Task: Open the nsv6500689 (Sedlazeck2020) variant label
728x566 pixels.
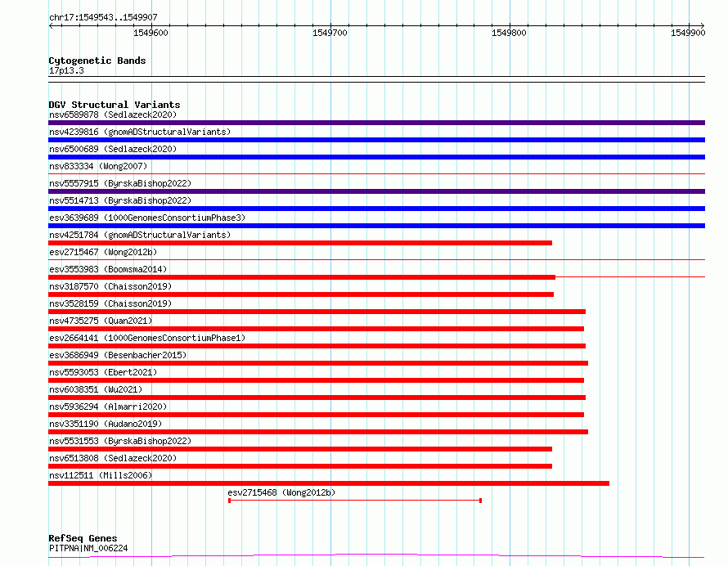Action: pos(113,149)
